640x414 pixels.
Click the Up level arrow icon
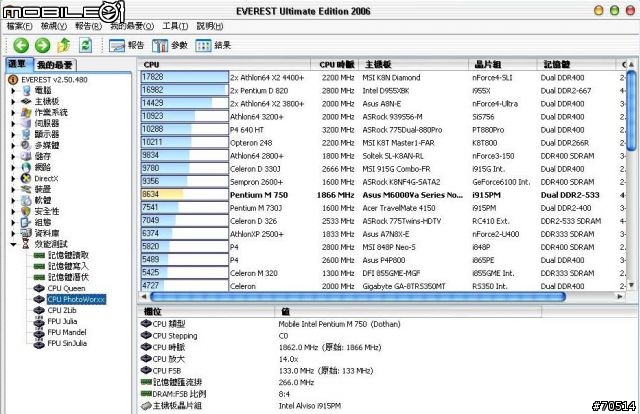pos(64,45)
